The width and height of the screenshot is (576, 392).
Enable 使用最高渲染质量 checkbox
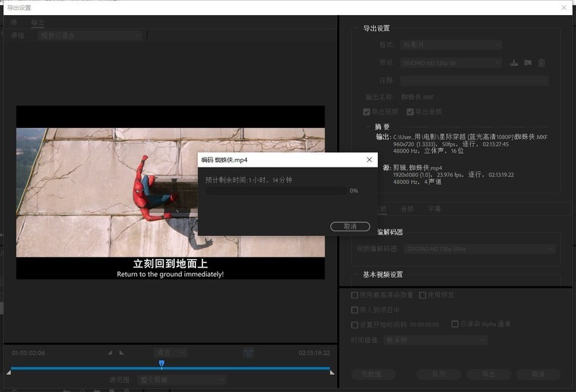click(354, 295)
